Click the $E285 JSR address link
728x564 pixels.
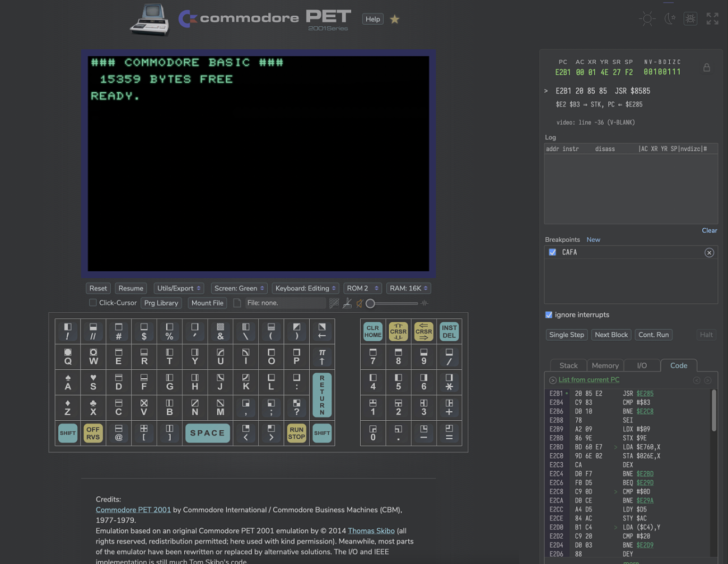coord(645,393)
